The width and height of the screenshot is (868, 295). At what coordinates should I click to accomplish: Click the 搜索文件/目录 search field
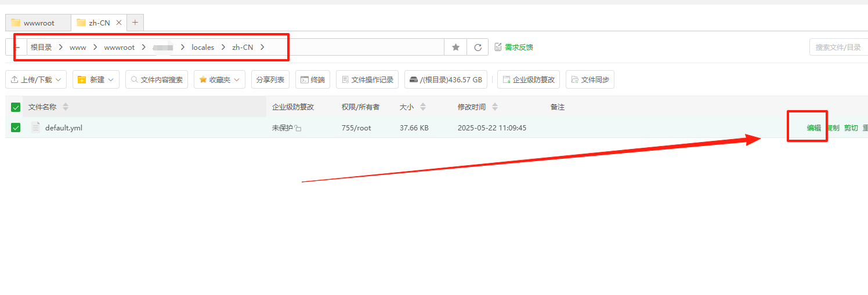coord(838,48)
